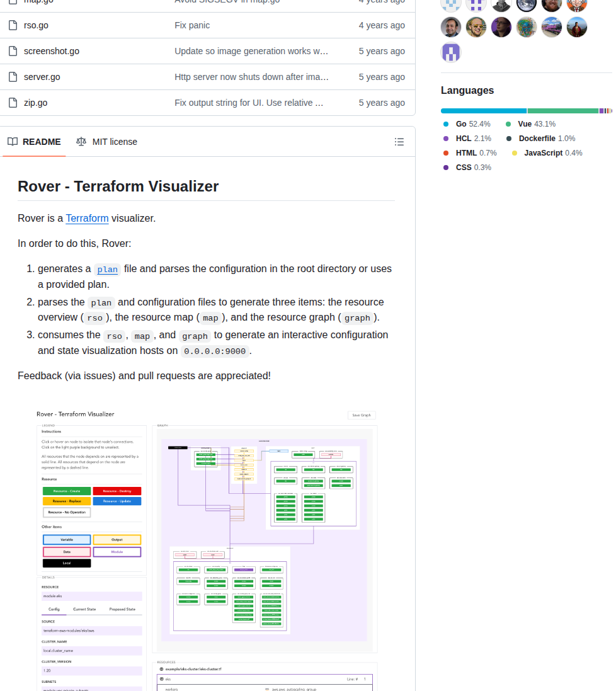This screenshot has width=616, height=691.
Task: Filter by HTML language 0.7%
Action: pos(470,153)
